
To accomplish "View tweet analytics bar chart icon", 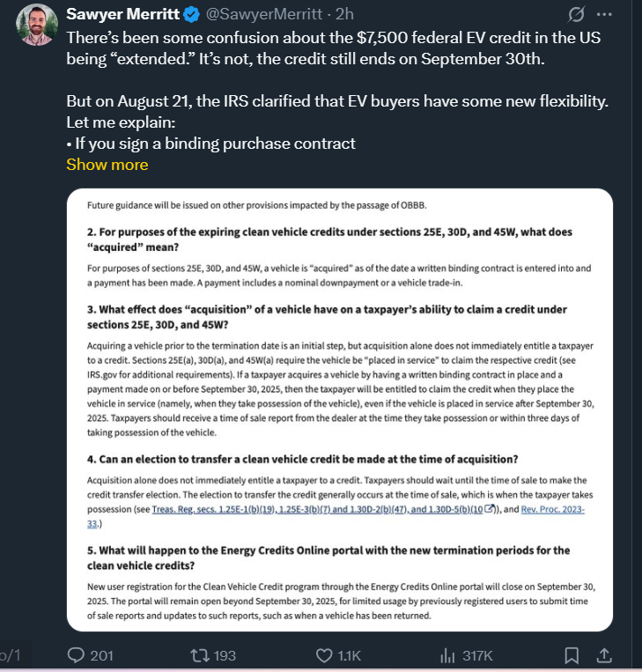I will (x=447, y=655).
